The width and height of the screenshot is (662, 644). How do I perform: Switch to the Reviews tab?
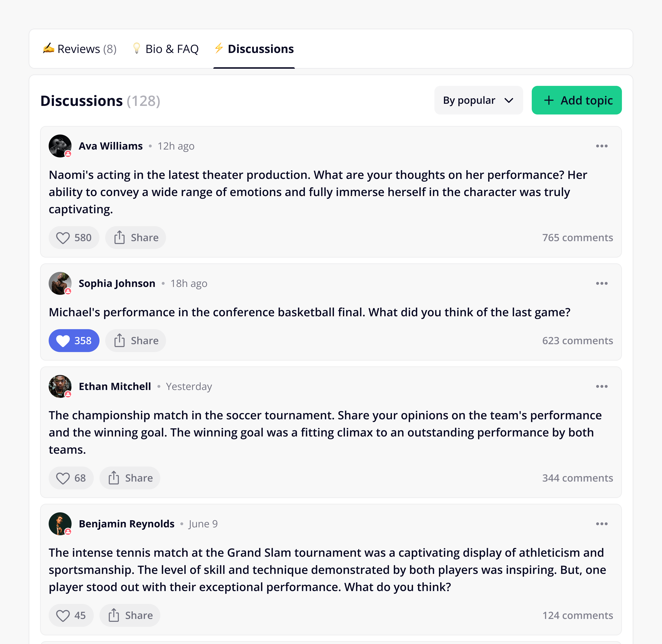79,49
